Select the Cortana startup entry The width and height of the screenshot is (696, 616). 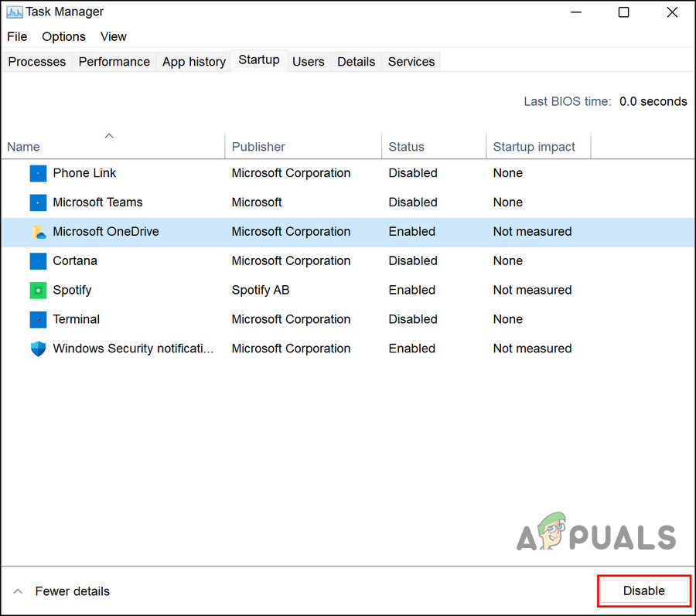click(155, 260)
